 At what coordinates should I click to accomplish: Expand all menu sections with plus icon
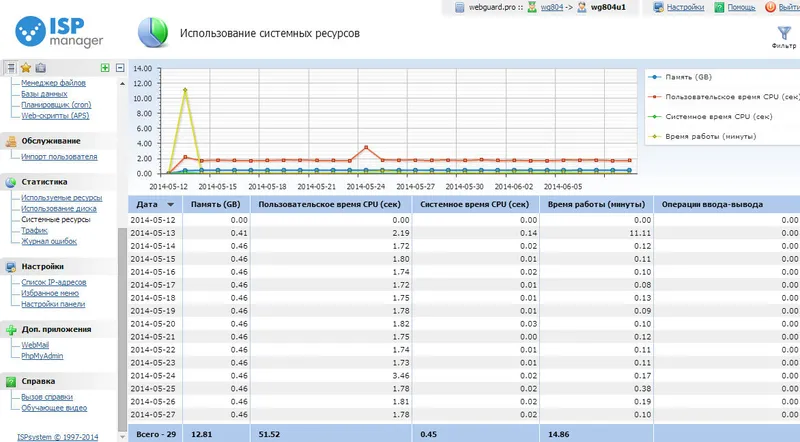[105, 67]
